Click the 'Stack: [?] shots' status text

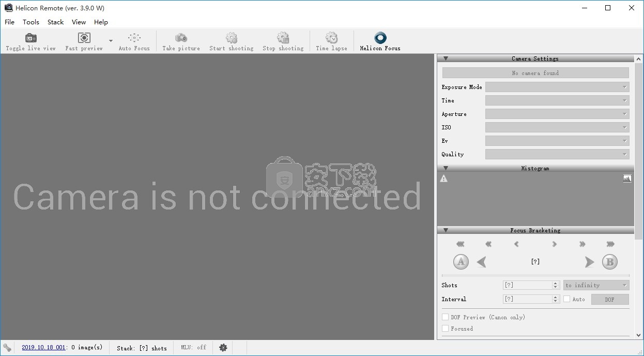142,348
